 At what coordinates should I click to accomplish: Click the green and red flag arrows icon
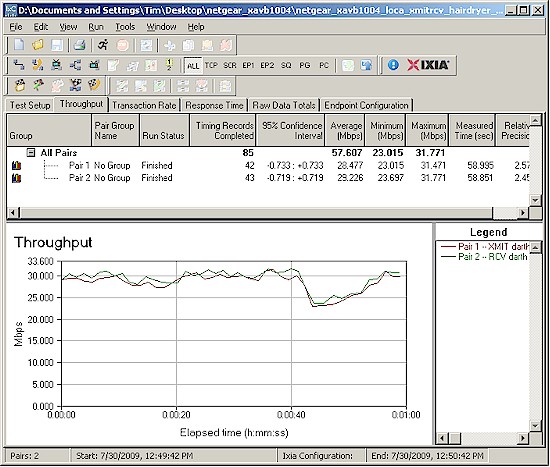39,85
